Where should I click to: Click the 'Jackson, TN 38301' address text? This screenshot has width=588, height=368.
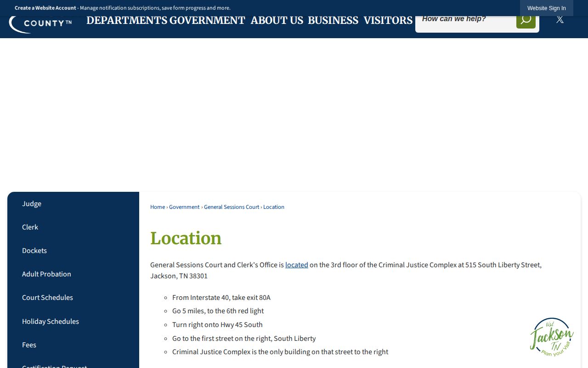pyautogui.click(x=179, y=276)
